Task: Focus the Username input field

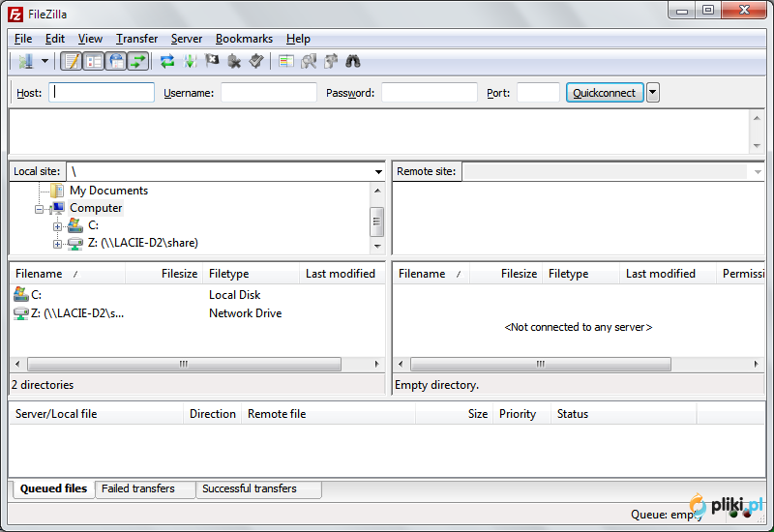Action: tap(269, 92)
